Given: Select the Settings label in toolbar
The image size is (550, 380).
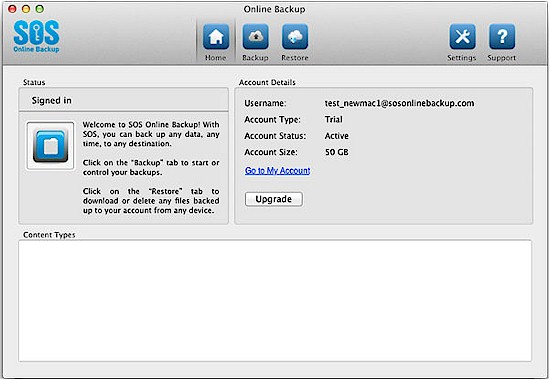Looking at the screenshot, I should pos(462,58).
